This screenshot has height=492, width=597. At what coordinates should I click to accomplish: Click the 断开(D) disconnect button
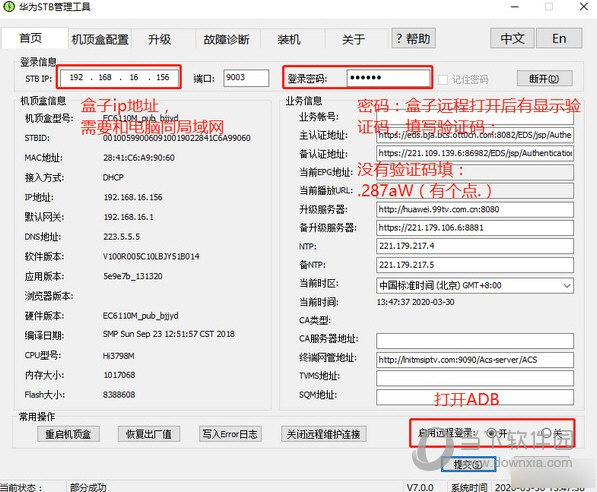pyautogui.click(x=544, y=78)
